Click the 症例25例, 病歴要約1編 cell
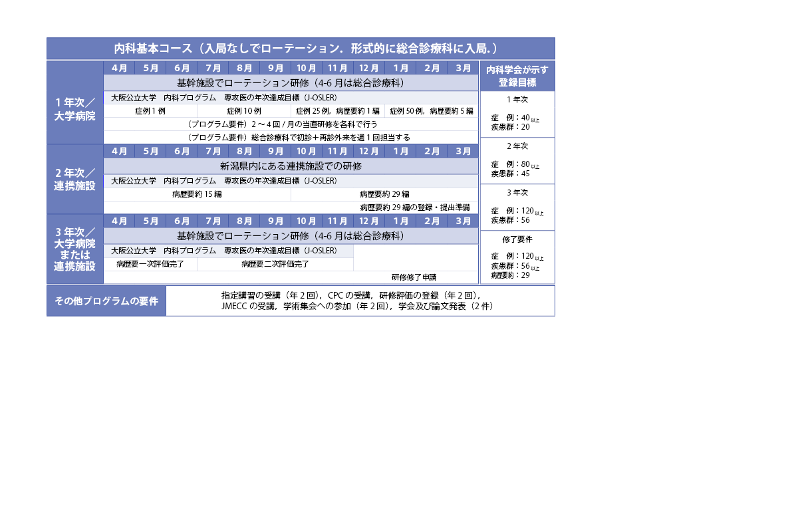 (x=337, y=111)
